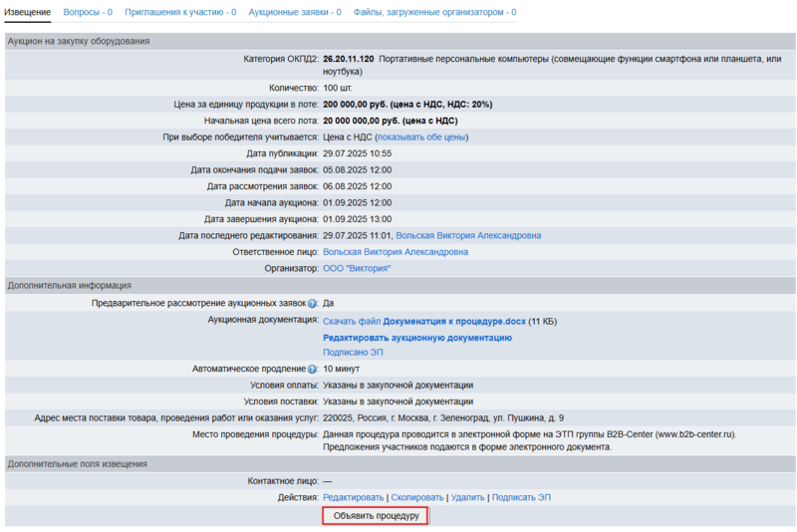797x532 pixels.
Task: Click the Скопировать action link
Action: (x=416, y=497)
